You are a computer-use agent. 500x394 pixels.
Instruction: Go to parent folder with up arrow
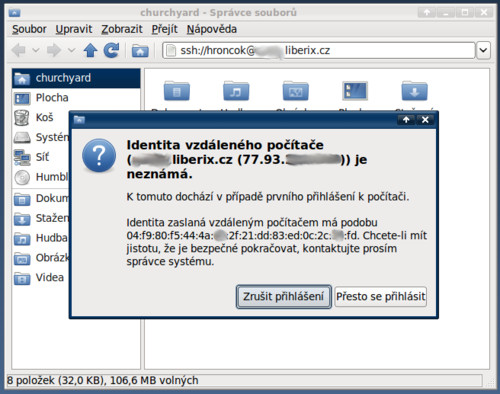point(90,51)
